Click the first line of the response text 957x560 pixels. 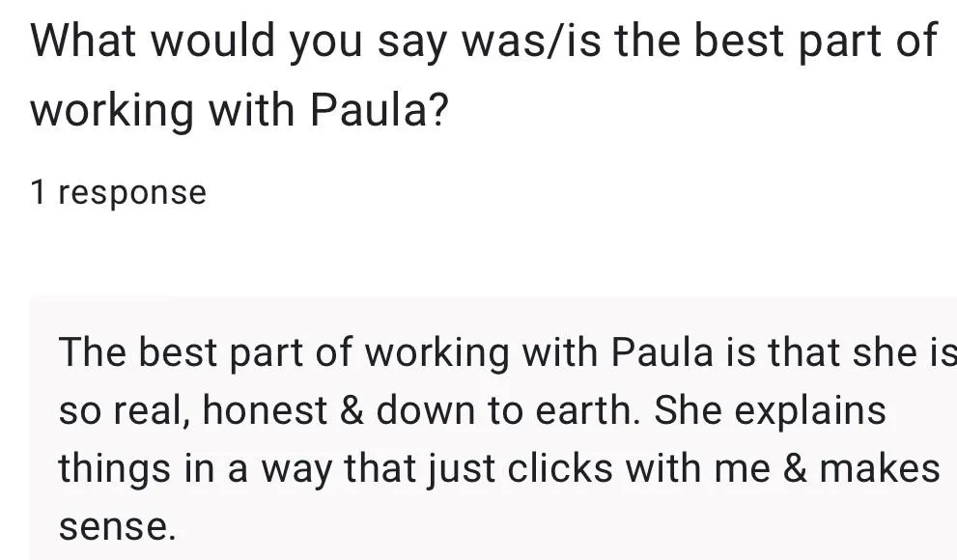tap(508, 352)
